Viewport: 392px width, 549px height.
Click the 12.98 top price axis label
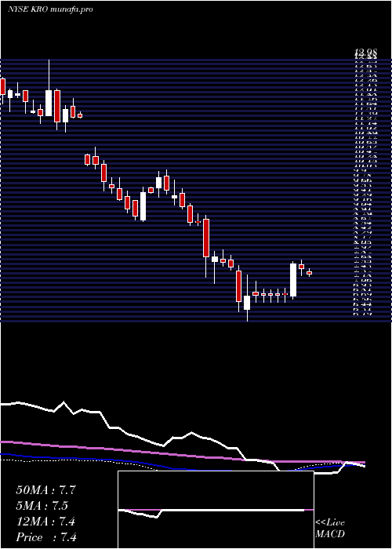click(x=366, y=53)
